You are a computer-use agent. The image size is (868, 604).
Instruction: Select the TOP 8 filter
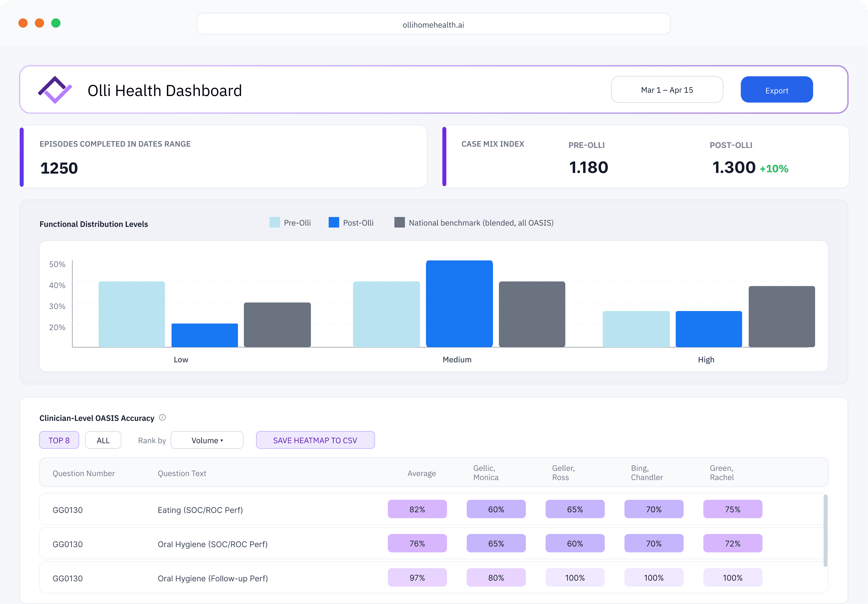click(59, 440)
